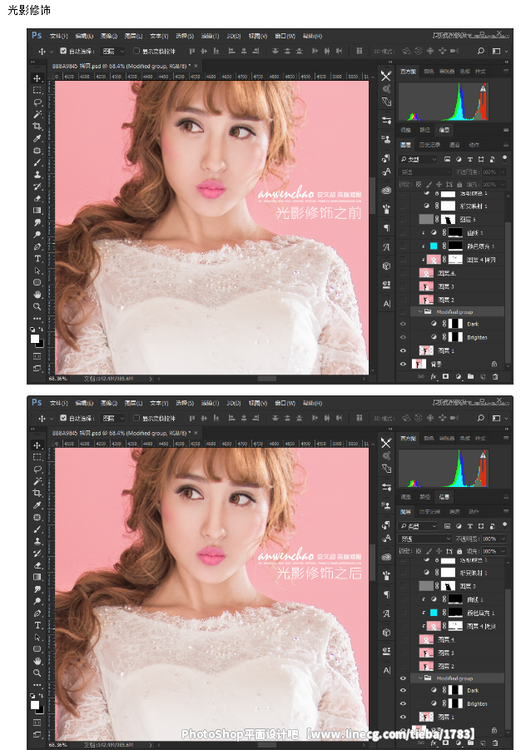This screenshot has height=750, width=521.
Task: Select the Move tool in the top Photoshop window
Action: pyautogui.click(x=37, y=78)
